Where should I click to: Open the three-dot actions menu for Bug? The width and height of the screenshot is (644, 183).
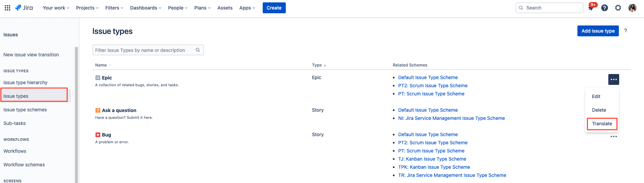(613, 136)
